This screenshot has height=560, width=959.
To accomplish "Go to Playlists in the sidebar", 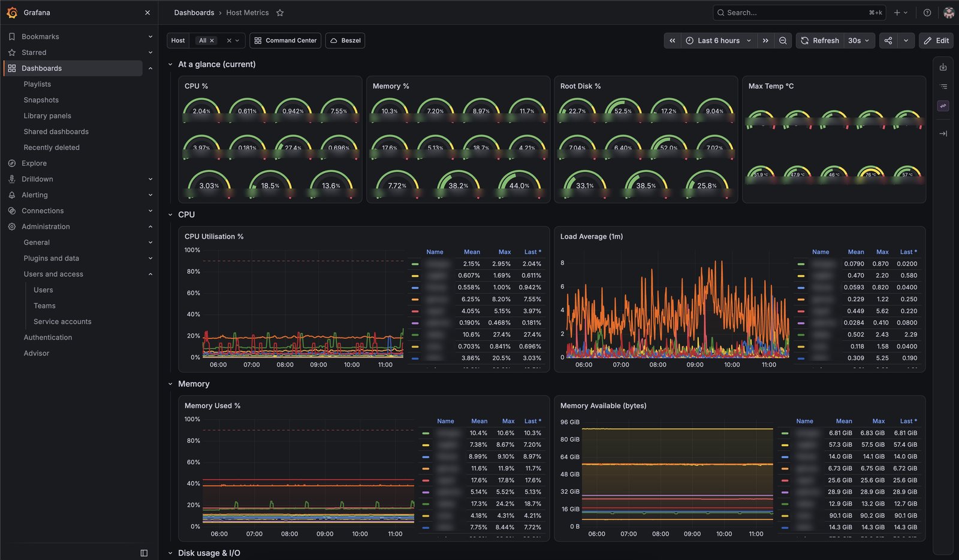I will 37,84.
